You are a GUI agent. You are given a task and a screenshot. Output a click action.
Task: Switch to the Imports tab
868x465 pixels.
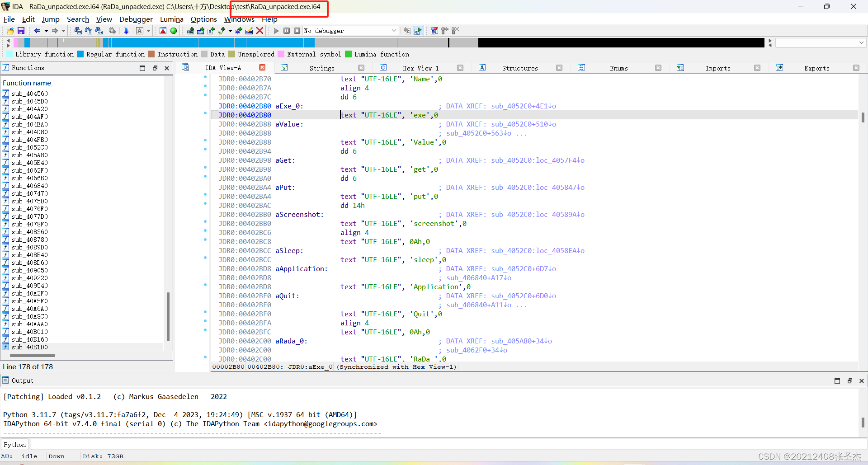(718, 68)
